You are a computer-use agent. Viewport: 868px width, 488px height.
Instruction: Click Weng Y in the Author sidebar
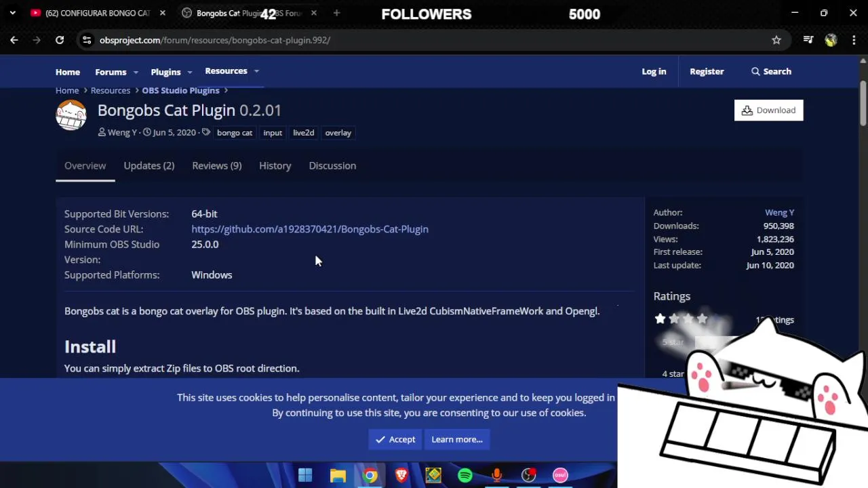click(x=779, y=213)
